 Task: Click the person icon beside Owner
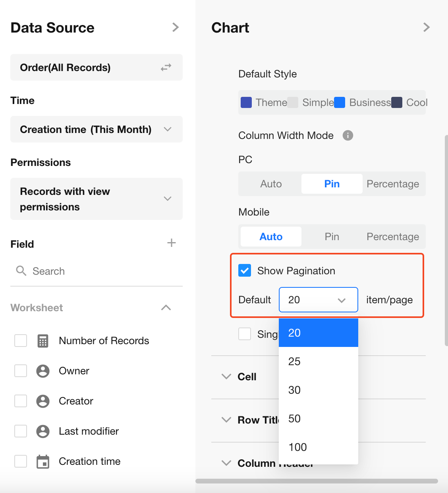(43, 371)
